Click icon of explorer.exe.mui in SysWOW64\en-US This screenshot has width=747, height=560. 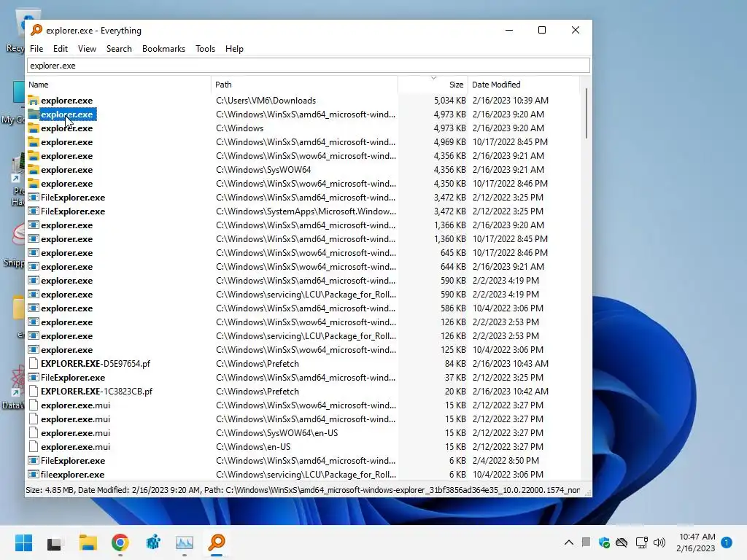click(33, 433)
